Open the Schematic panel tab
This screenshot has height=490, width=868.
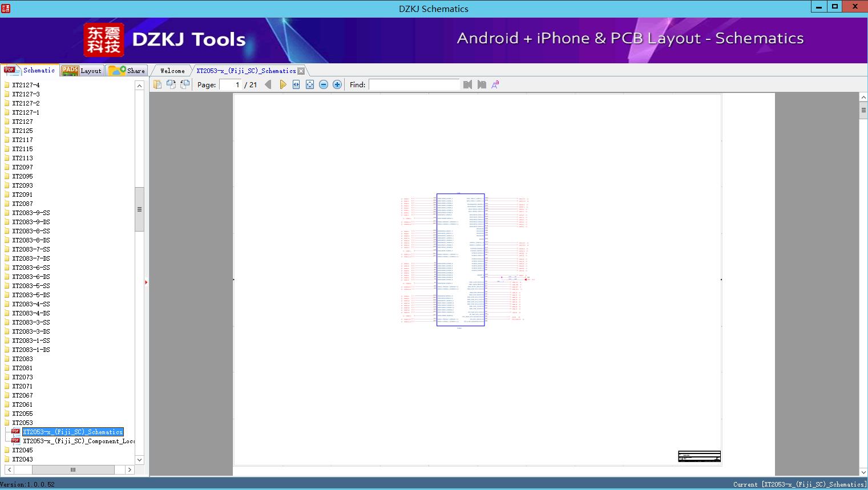pos(30,70)
